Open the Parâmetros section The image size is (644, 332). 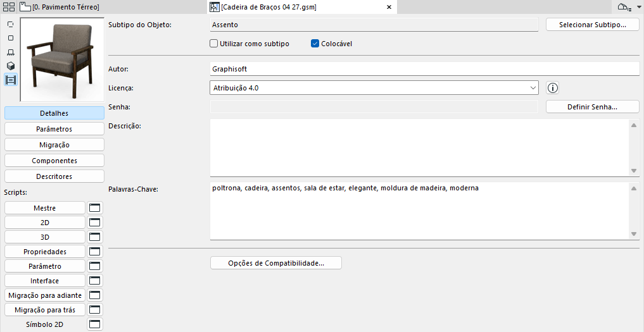[54, 129]
